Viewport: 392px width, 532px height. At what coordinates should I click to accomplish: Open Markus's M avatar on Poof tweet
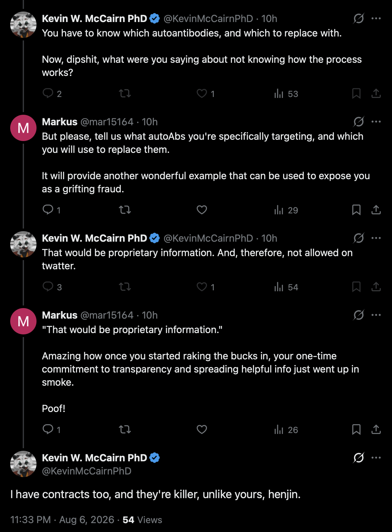pos(23,321)
